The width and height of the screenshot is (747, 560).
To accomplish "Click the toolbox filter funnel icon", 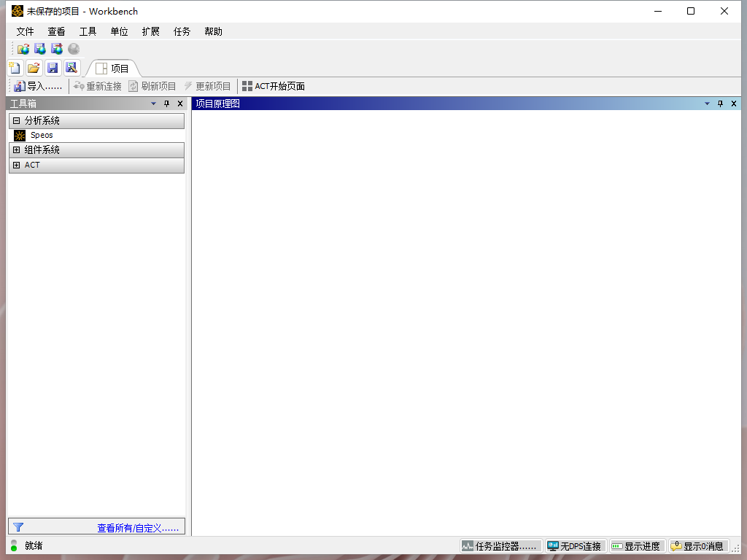I will 18,527.
